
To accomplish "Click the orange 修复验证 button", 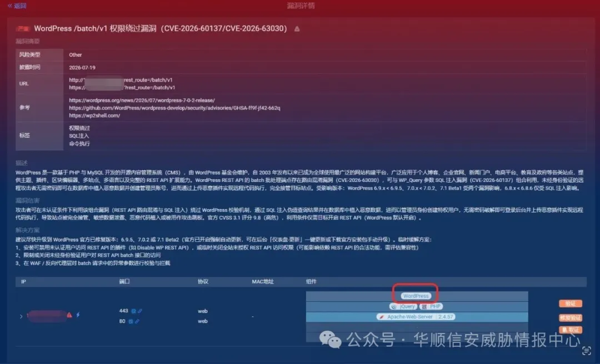I will 571,318.
